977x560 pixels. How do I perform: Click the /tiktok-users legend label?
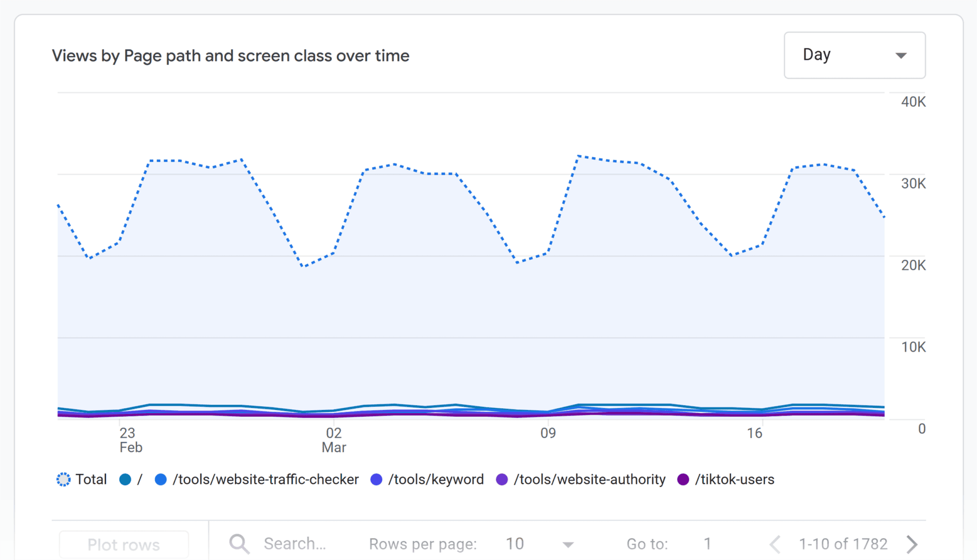(x=734, y=479)
